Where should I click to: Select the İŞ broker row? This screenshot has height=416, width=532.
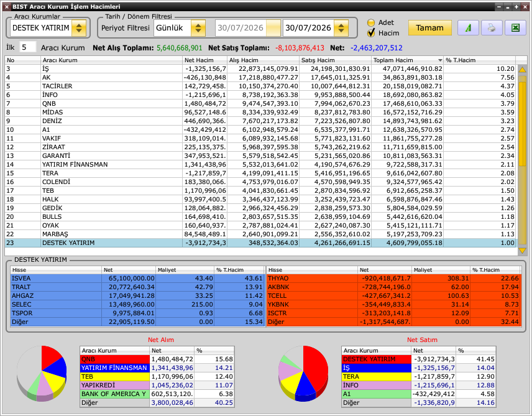[260, 68]
